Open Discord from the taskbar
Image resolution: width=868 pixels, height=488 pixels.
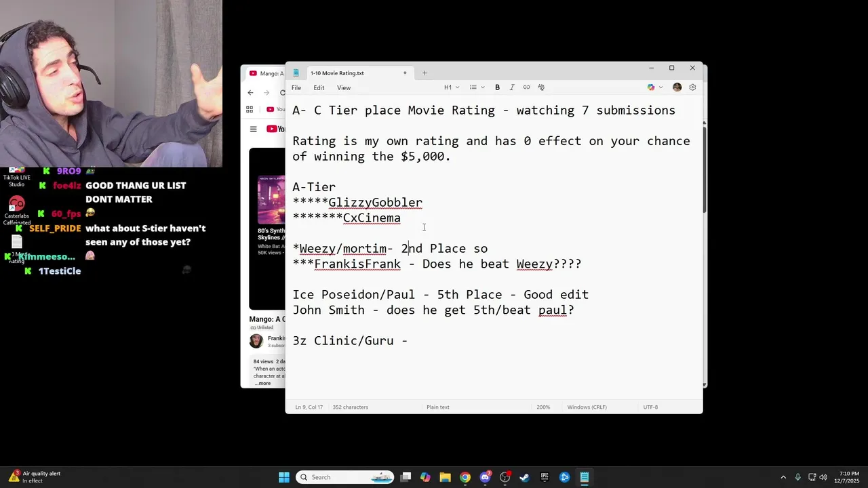point(485,477)
